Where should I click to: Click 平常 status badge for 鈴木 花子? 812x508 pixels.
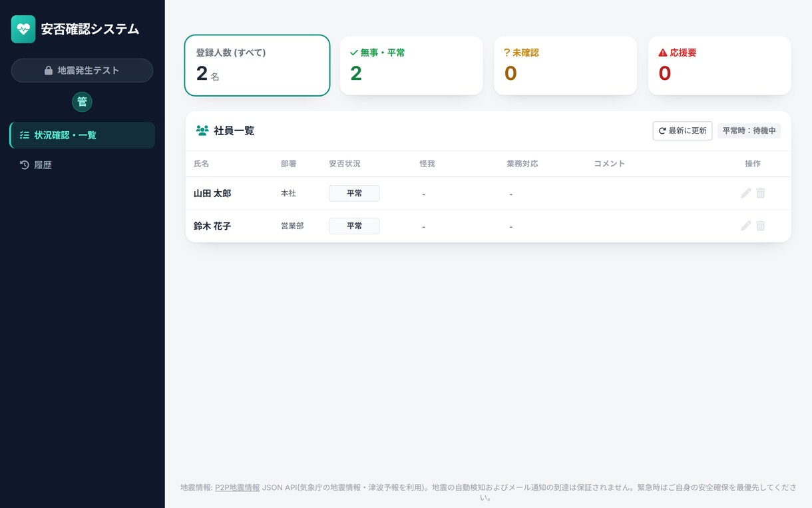pyautogui.click(x=354, y=226)
